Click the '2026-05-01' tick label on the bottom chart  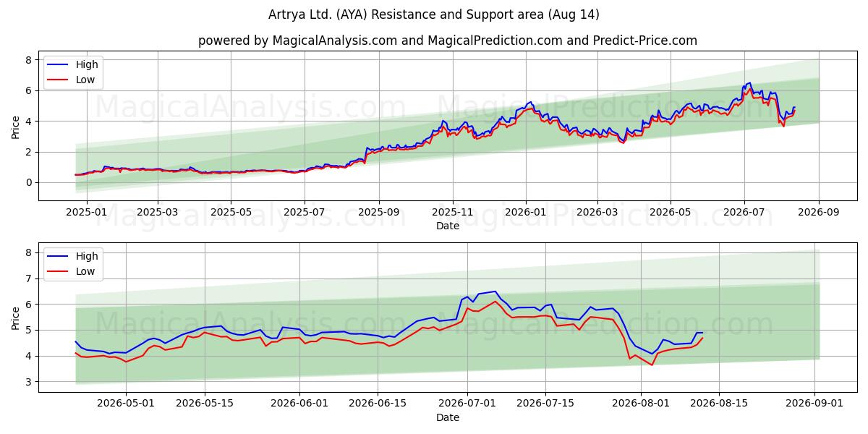pos(126,404)
